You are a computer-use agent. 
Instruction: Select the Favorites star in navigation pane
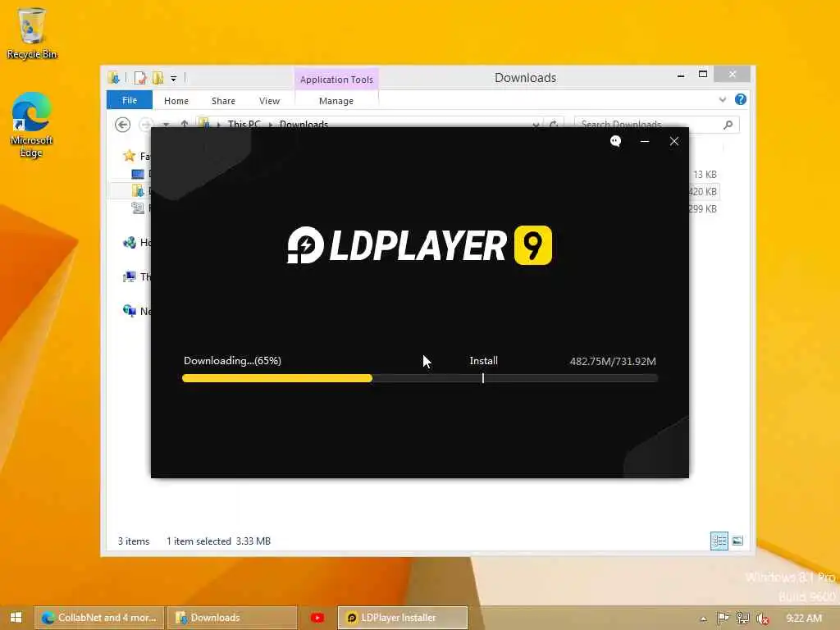point(129,156)
